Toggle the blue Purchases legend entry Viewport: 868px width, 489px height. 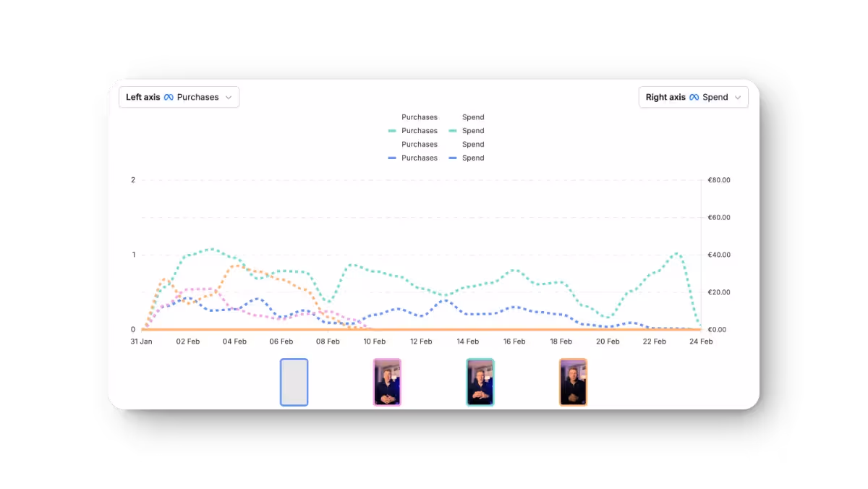(413, 158)
